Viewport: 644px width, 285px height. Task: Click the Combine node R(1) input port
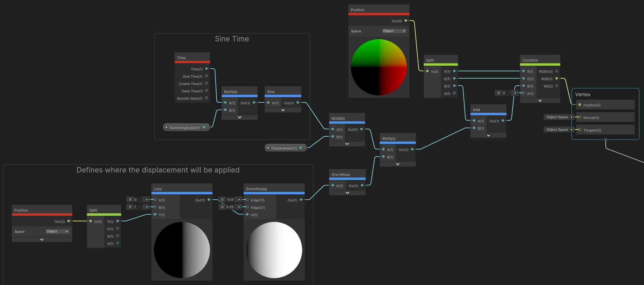(x=524, y=71)
